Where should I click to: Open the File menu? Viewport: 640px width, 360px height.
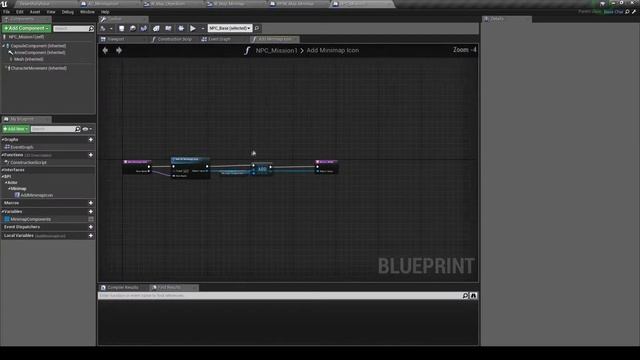point(7,12)
